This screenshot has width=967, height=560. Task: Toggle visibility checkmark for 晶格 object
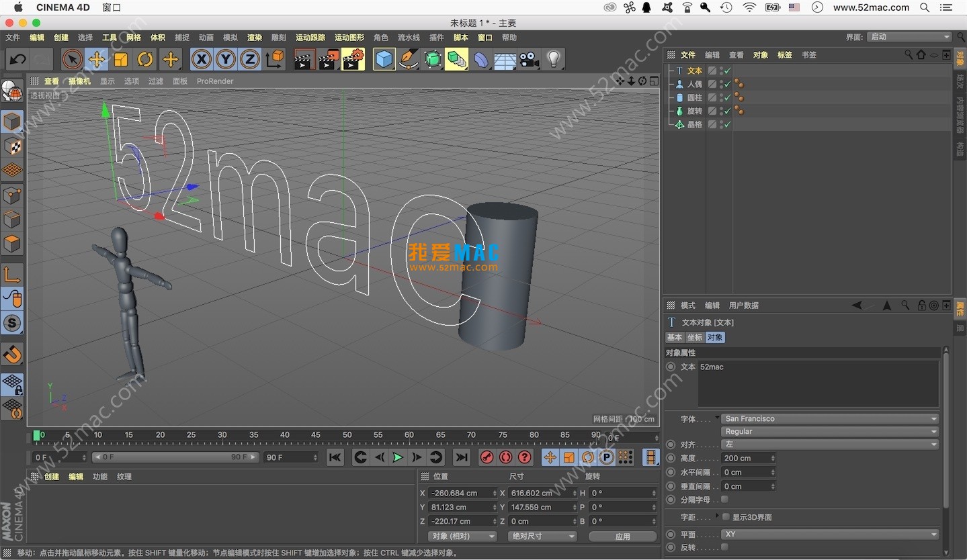728,124
